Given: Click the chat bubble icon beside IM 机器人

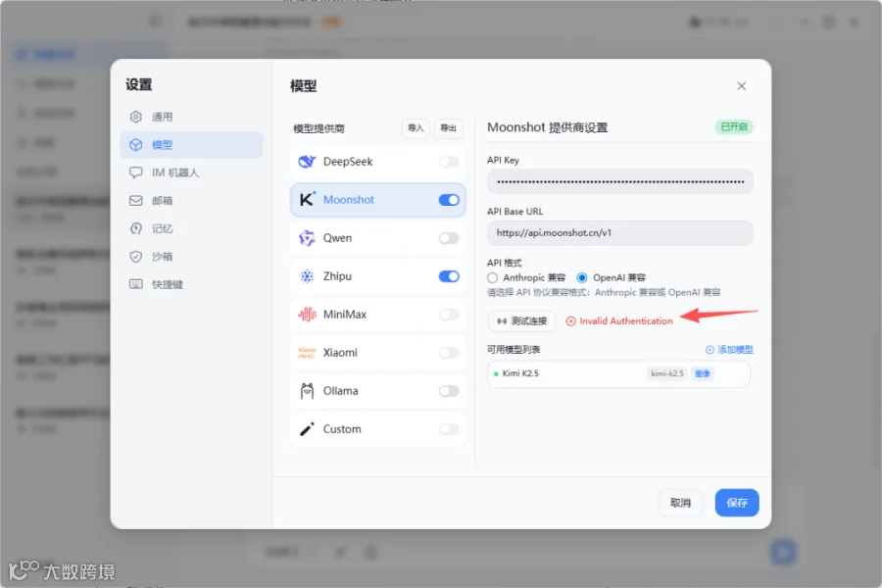Looking at the screenshot, I should click(136, 172).
